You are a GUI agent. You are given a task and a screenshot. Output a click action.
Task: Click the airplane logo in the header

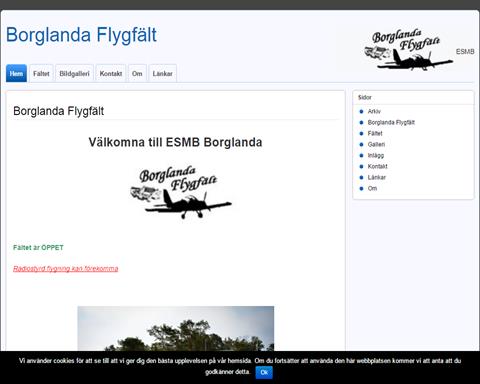pyautogui.click(x=408, y=50)
